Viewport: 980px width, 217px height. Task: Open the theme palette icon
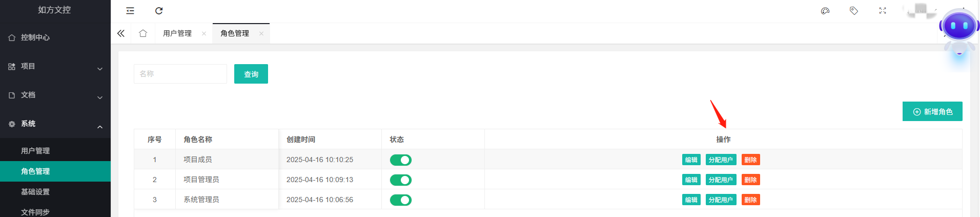point(825,11)
